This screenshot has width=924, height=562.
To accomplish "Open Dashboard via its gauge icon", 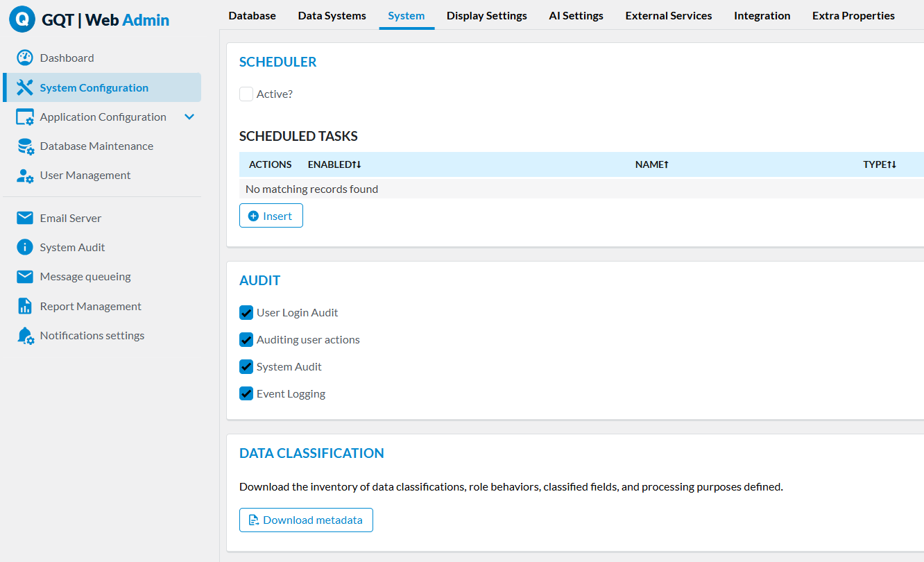I will point(25,58).
